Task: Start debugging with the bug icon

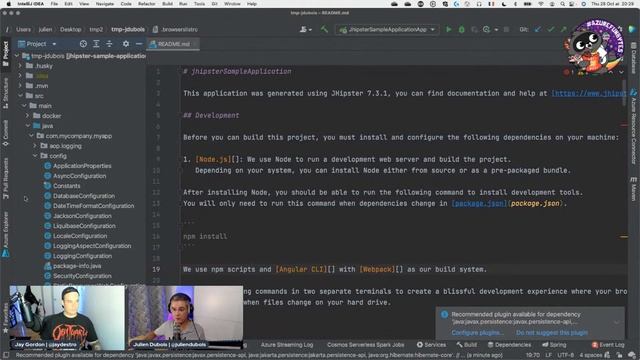Action: (462, 29)
